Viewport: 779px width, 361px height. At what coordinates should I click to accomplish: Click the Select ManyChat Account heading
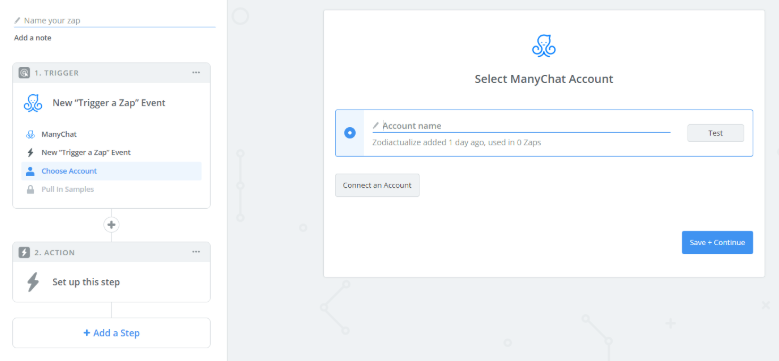[544, 79]
